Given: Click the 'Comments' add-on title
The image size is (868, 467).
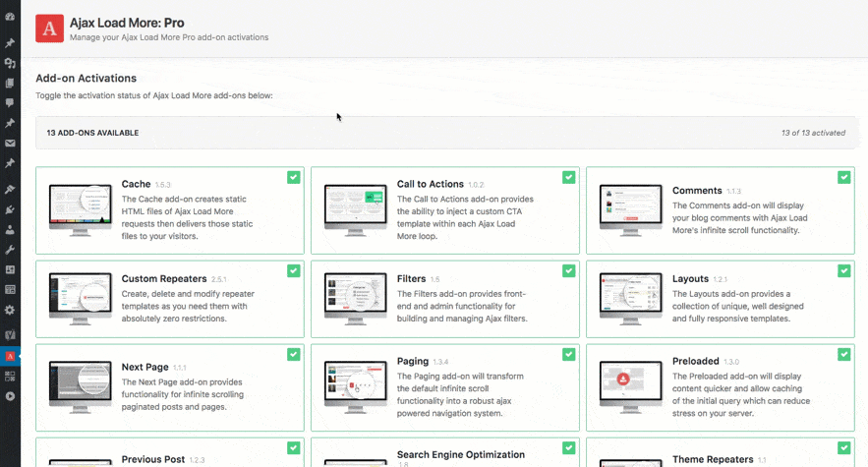Looking at the screenshot, I should (x=697, y=191).
